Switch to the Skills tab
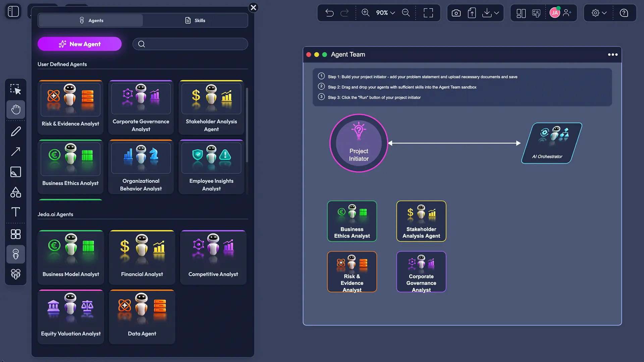The image size is (644, 362). coord(195,20)
